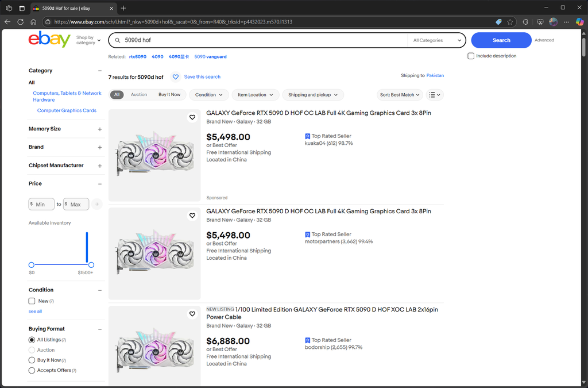The height and width of the screenshot is (388, 588).
Task: Expand Brand filter section
Action: tap(100, 148)
